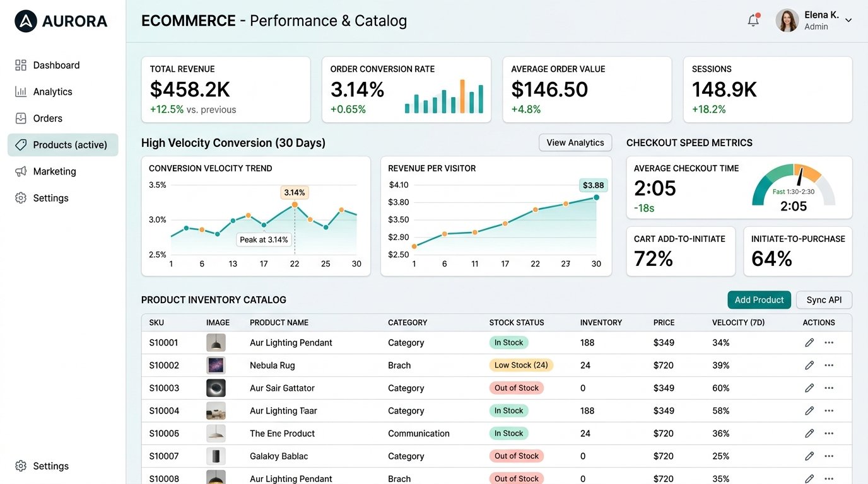This screenshot has width=868, height=484.
Task: Select the Products (active) sidebar item
Action: (63, 145)
